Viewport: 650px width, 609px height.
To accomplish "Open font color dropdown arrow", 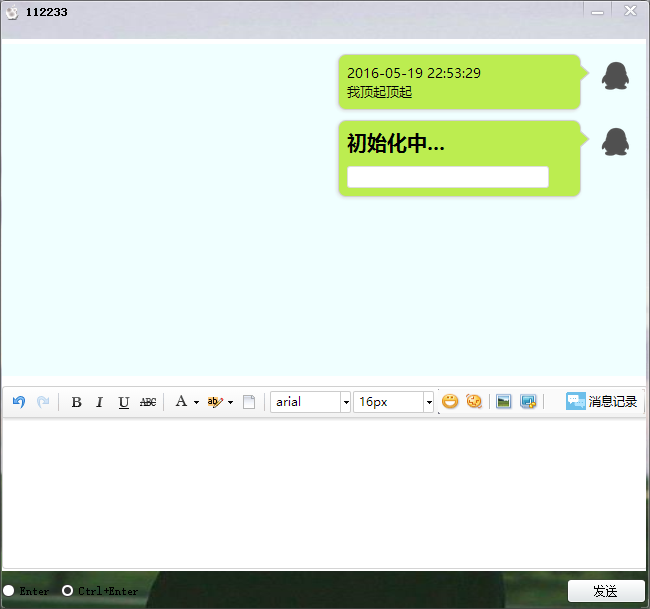I will 196,402.
